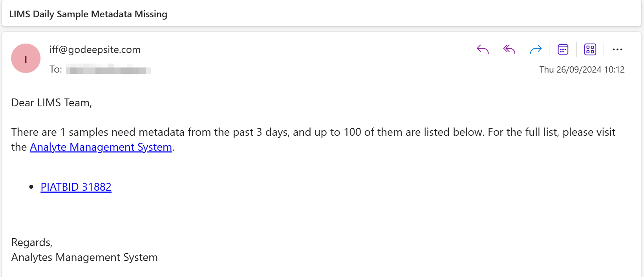Click the Analytes Management System signature text
The width and height of the screenshot is (644, 277).
[x=84, y=257]
